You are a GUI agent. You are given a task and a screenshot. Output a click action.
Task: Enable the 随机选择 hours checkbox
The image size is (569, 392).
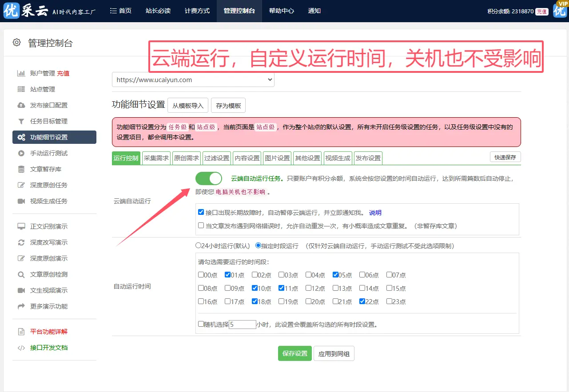click(201, 324)
